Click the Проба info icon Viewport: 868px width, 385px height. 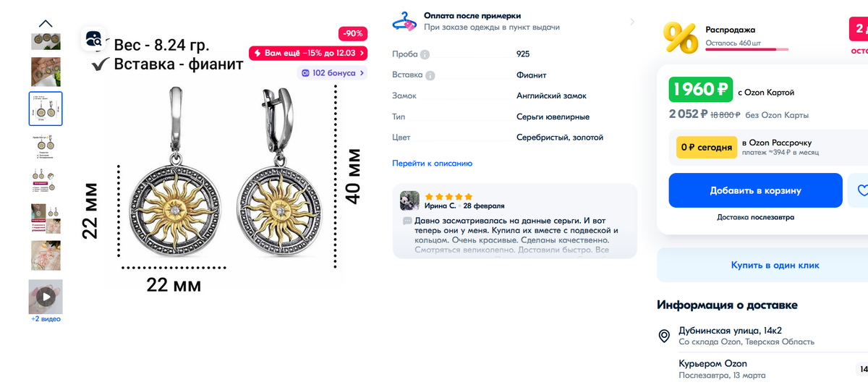pyautogui.click(x=425, y=54)
